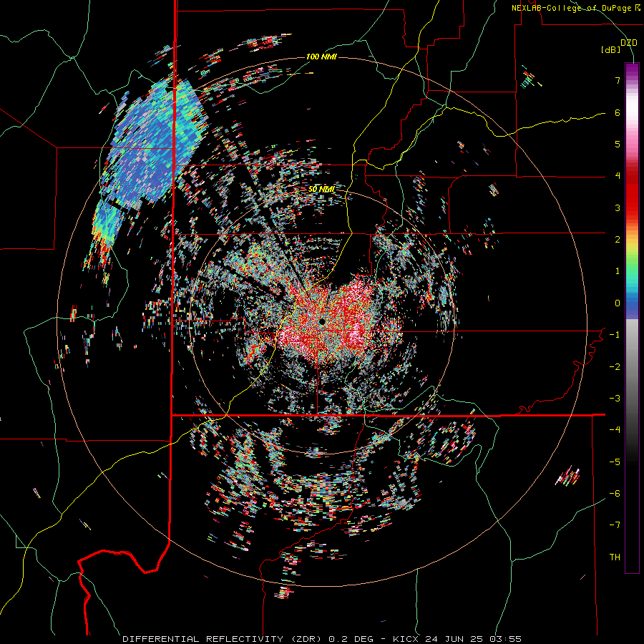Click the -2 value on color scale
The image size is (644, 644).
[x=615, y=367]
